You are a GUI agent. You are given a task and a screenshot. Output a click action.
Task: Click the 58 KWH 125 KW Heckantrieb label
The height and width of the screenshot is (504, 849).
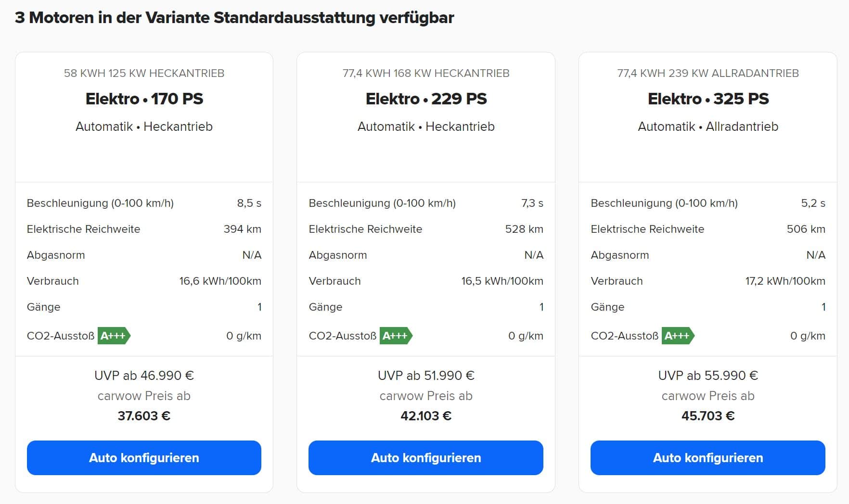144,73
